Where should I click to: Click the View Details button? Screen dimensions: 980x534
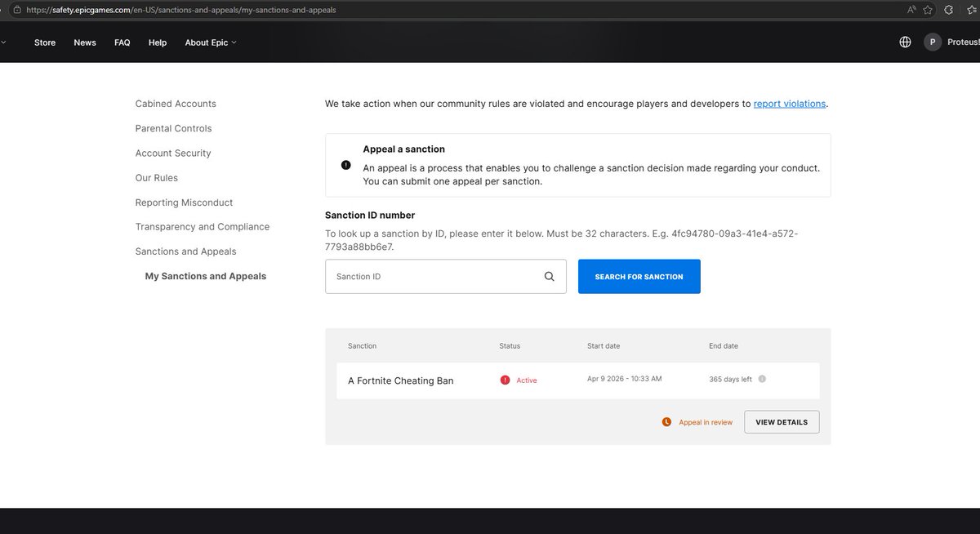point(782,422)
